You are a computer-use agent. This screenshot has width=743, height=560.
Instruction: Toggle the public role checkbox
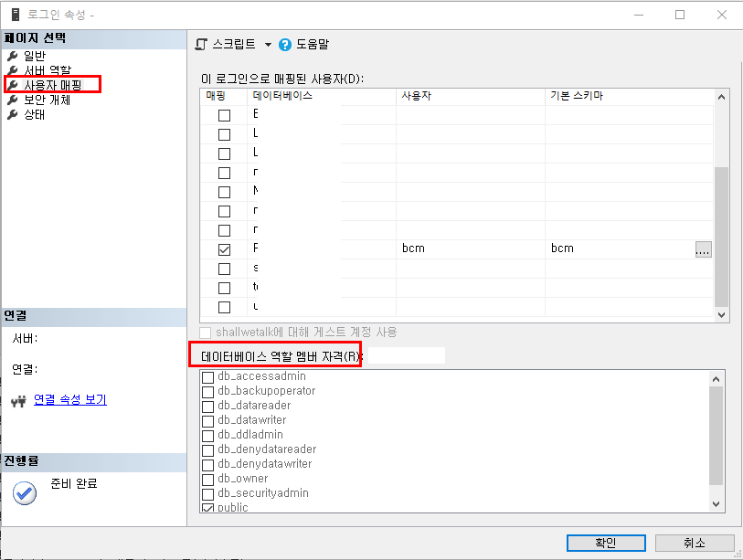point(207,508)
